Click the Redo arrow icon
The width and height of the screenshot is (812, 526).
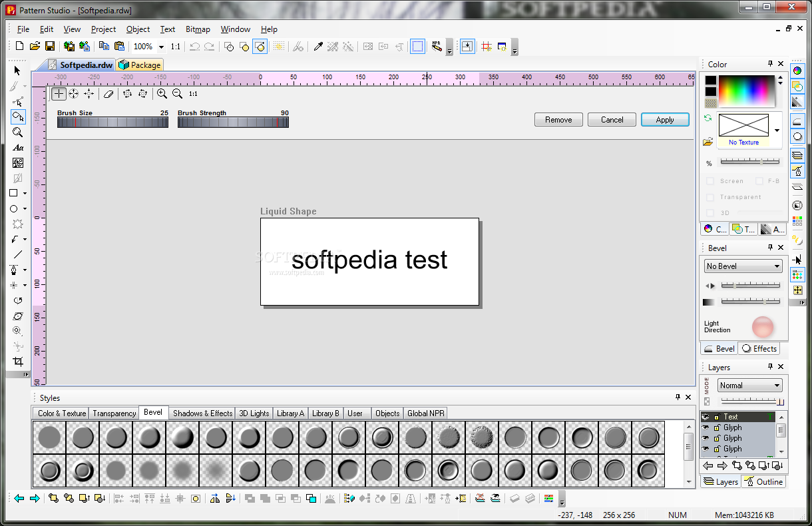(x=209, y=47)
